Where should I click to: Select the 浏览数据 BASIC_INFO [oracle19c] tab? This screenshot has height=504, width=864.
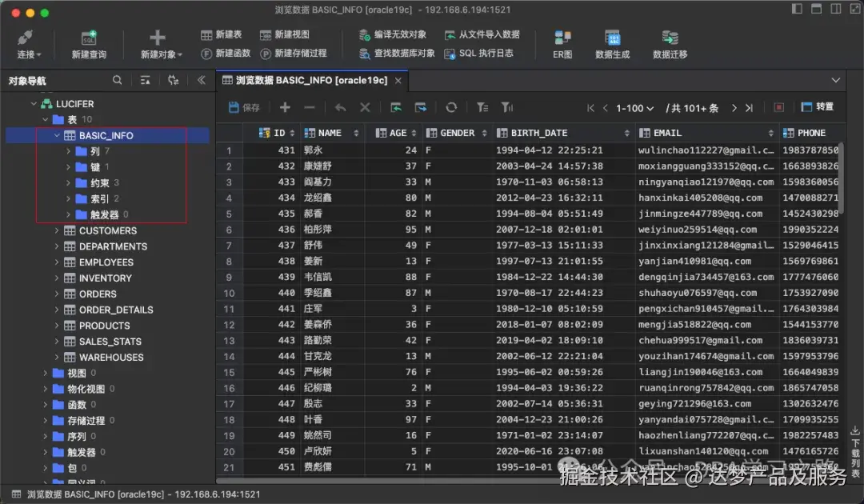pos(312,81)
